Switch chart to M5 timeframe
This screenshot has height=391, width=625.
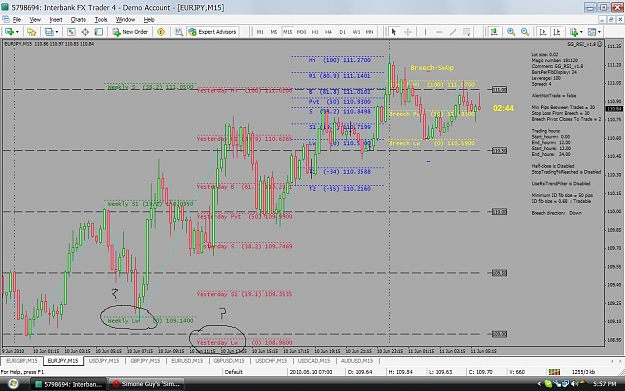pyautogui.click(x=273, y=32)
